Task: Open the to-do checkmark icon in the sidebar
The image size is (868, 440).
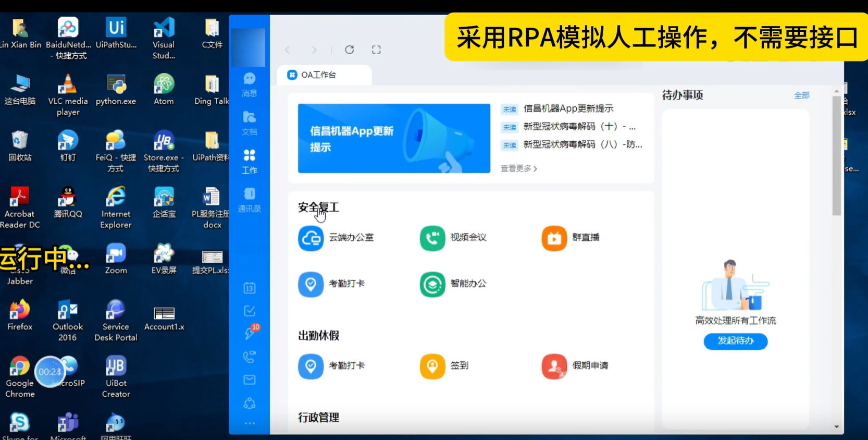Action: click(x=250, y=311)
